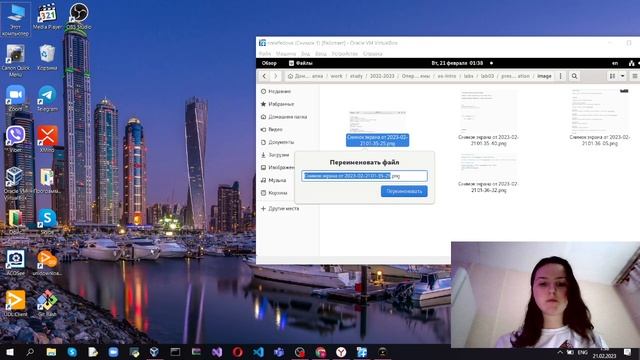Toggle grid/list view in Files
The image size is (640, 360).
[612, 76]
